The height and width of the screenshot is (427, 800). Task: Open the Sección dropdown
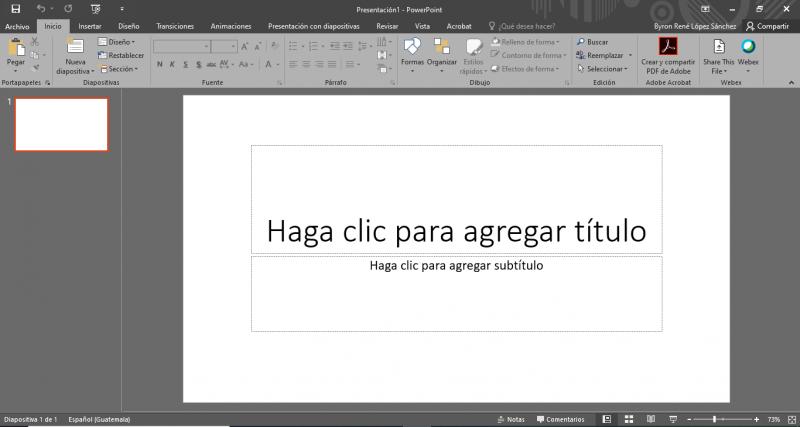pos(121,69)
